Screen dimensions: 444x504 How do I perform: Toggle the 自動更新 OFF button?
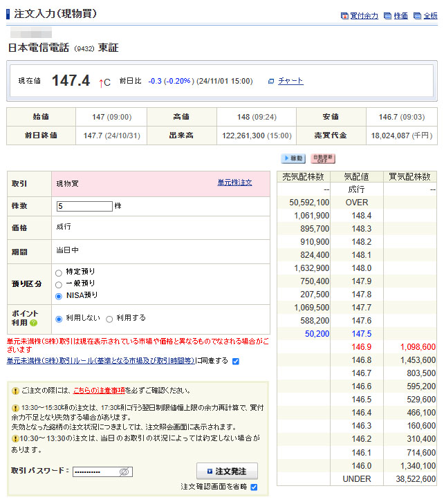pos(323,159)
